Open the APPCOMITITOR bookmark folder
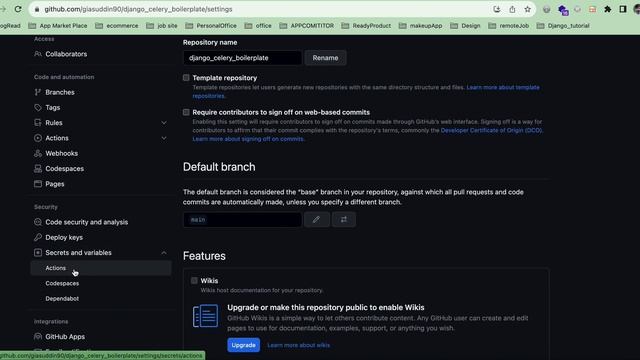 point(307,25)
